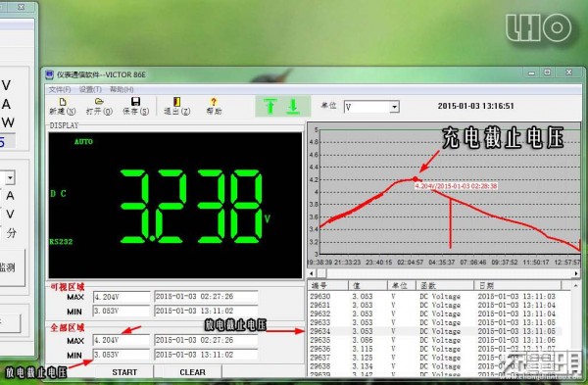The width and height of the screenshot is (588, 385).
Task: Click the 日期 column header
Action: click(x=517, y=286)
